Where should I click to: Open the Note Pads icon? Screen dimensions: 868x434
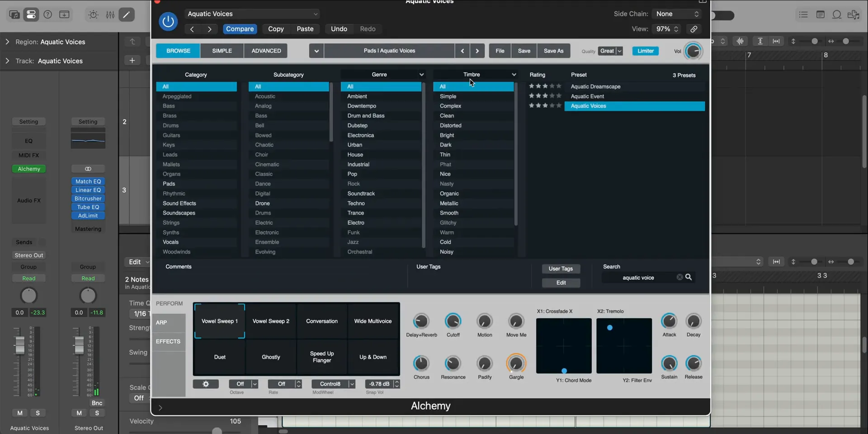820,15
